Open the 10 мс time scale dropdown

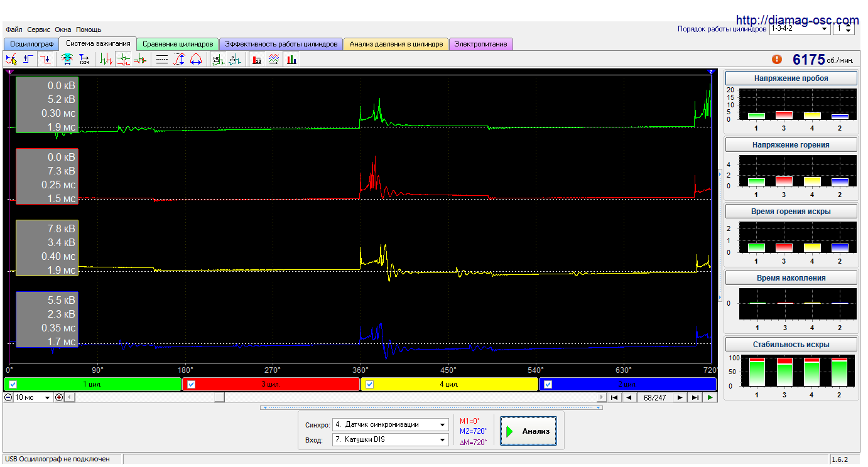(33, 397)
